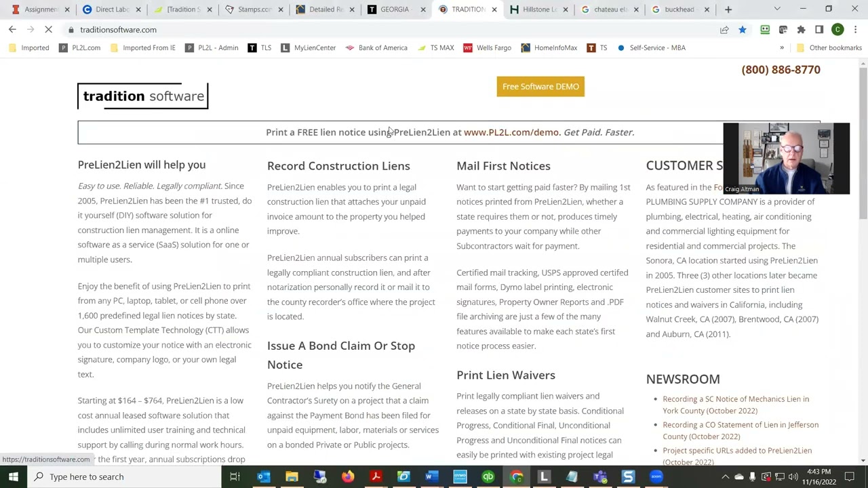The height and width of the screenshot is (488, 868).
Task: Click the address bar URL field
Action: click(393, 30)
